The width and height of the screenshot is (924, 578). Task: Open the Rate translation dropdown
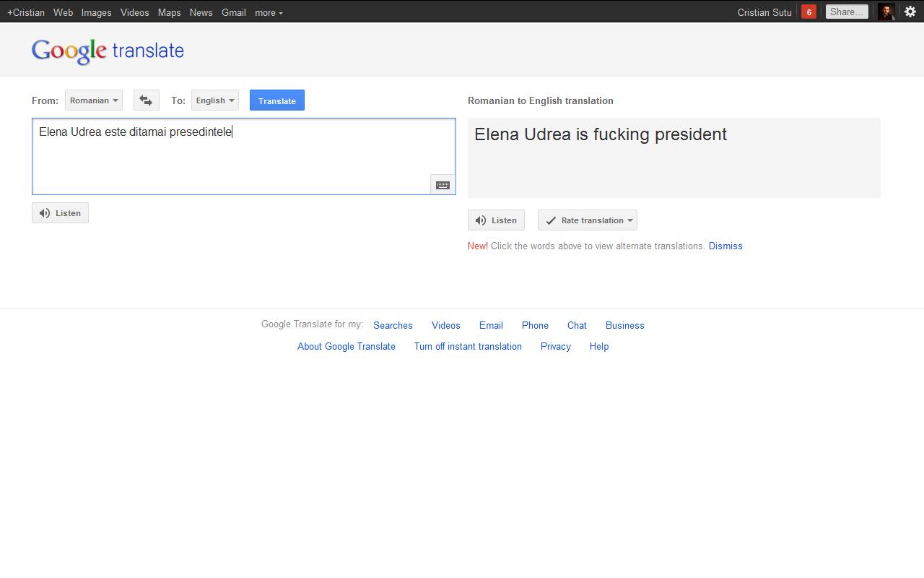[x=587, y=220]
